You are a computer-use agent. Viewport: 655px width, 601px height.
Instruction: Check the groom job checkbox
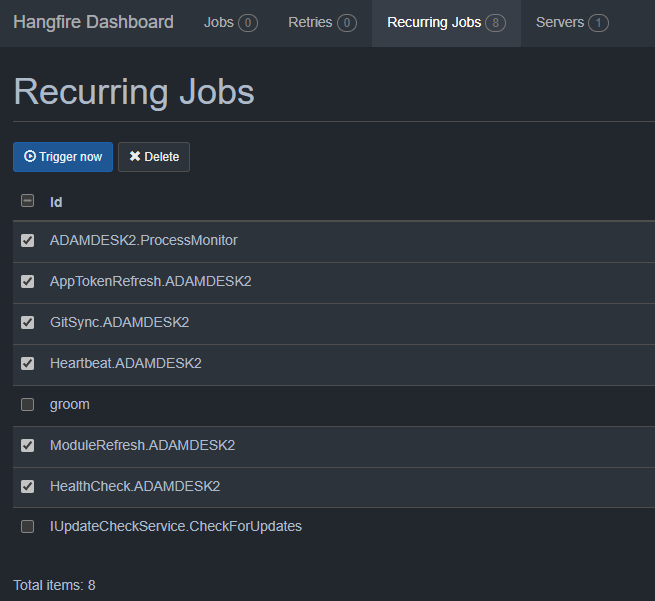tap(28, 404)
